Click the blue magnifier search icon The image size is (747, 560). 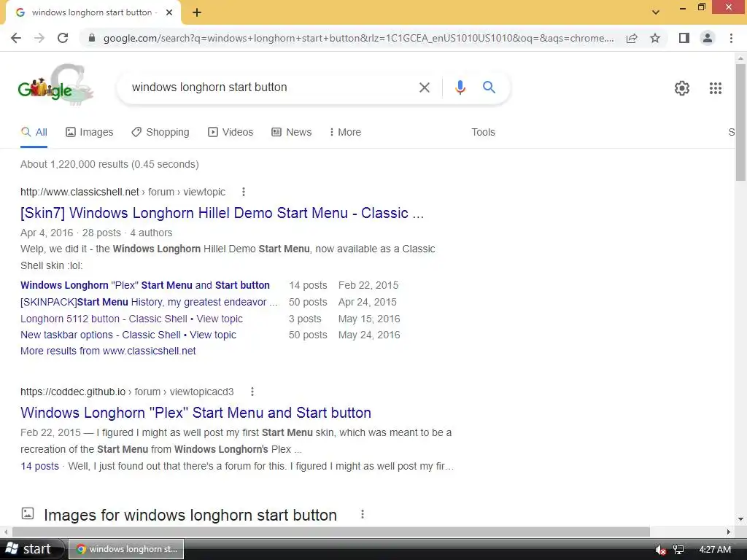[x=489, y=87]
